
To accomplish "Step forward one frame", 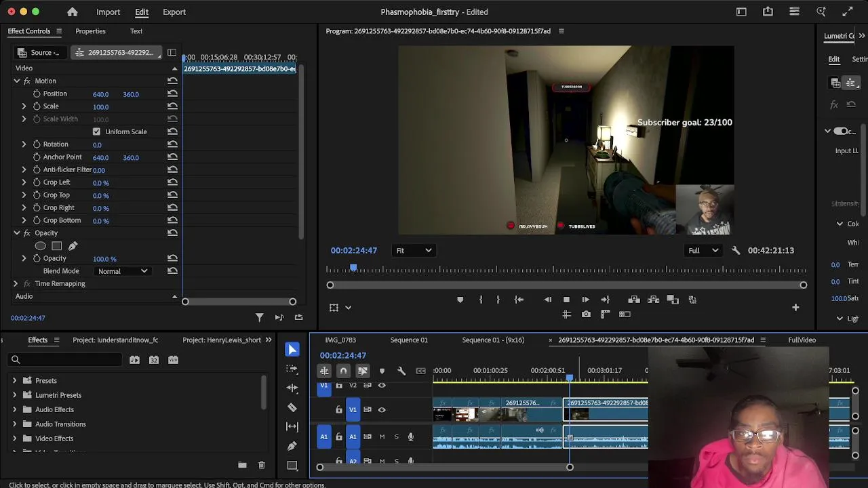I will click(x=585, y=300).
